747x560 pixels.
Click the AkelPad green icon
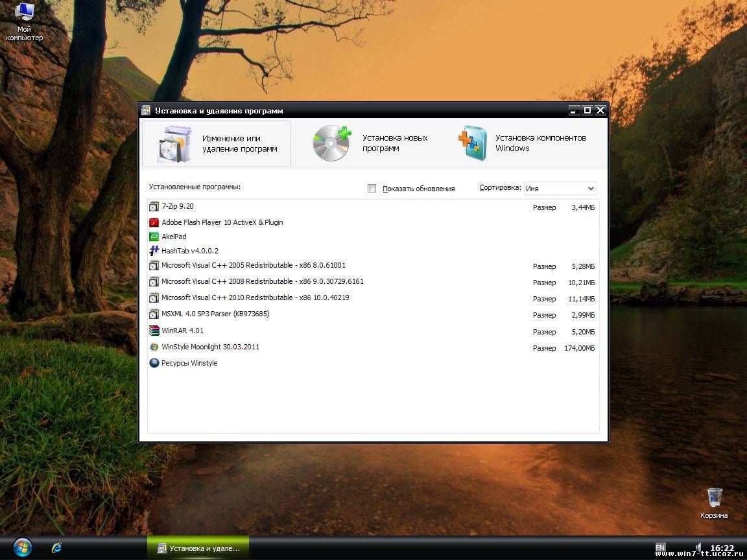[154, 237]
